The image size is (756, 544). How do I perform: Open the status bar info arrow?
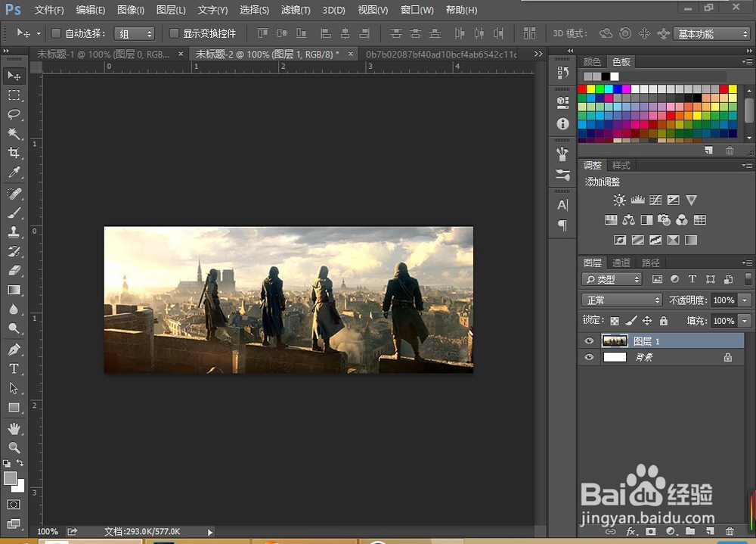point(210,532)
